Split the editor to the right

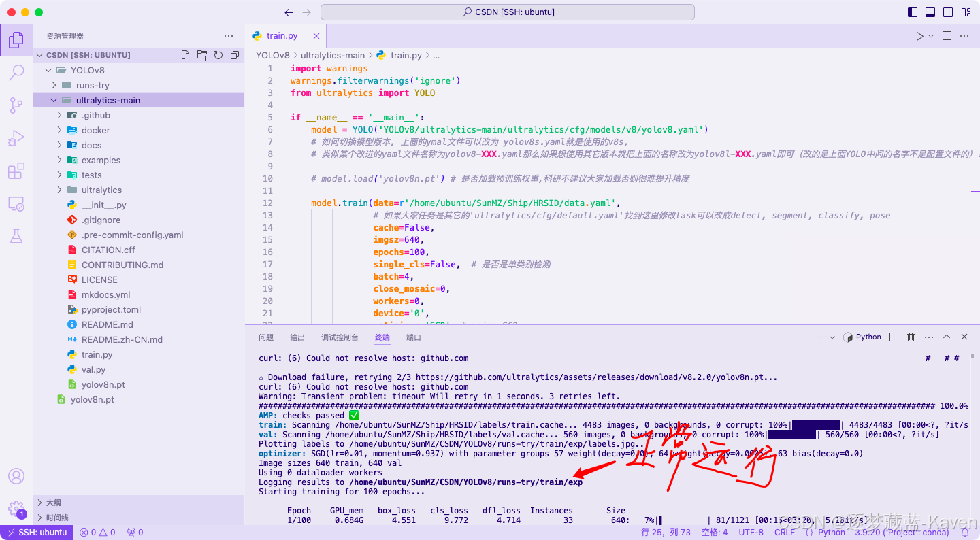click(947, 36)
